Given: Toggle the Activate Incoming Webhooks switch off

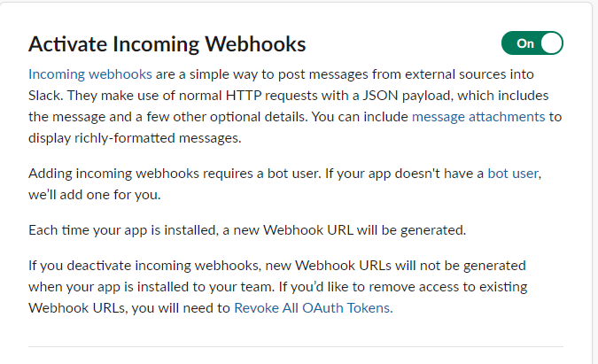Looking at the screenshot, I should tap(532, 43).
